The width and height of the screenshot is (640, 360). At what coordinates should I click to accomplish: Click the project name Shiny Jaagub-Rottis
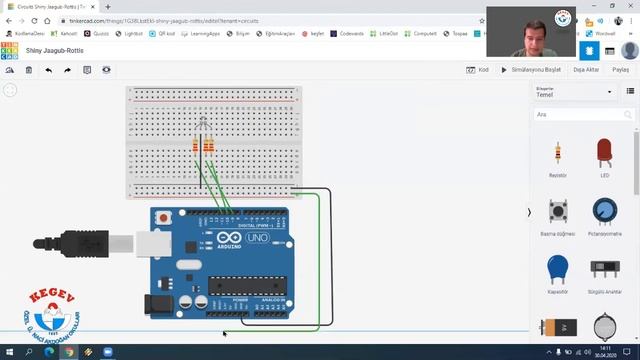pos(55,51)
